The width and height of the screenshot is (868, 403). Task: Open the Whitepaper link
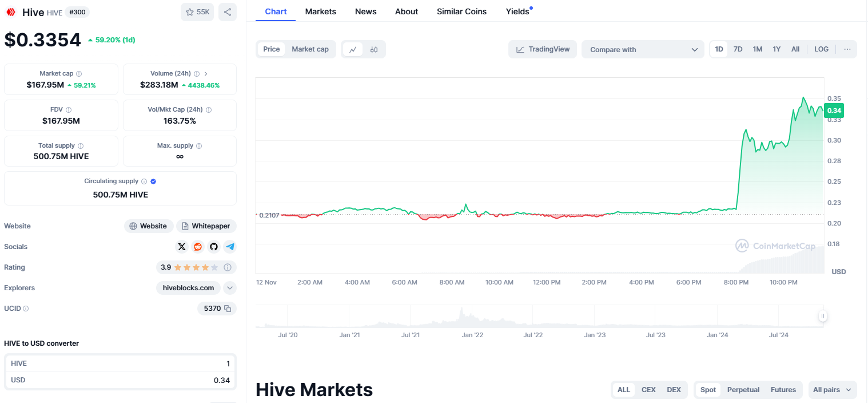pyautogui.click(x=206, y=226)
